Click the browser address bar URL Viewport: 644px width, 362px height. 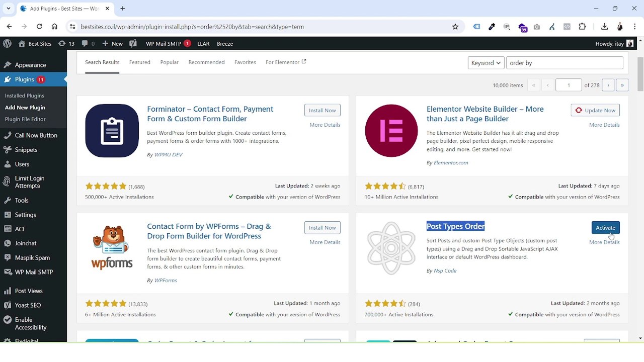click(192, 27)
